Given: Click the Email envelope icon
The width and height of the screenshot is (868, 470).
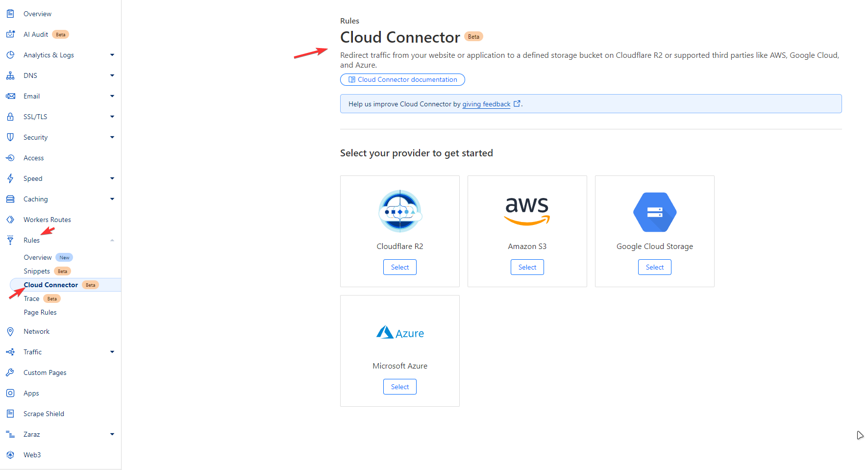Looking at the screenshot, I should pos(10,96).
